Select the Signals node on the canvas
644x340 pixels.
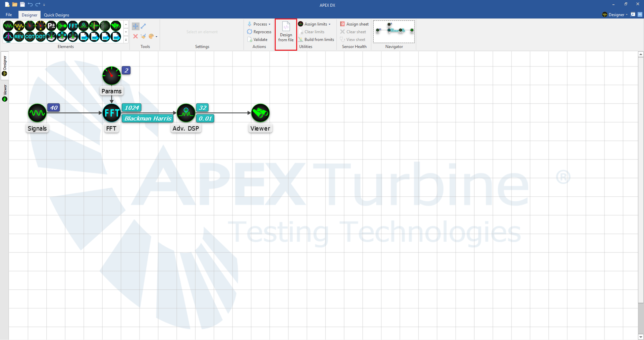[x=37, y=113]
